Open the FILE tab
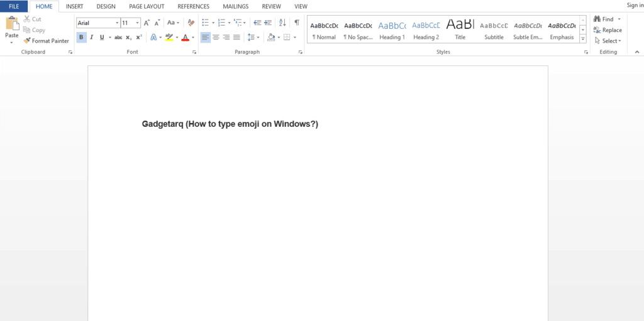 pyautogui.click(x=14, y=6)
